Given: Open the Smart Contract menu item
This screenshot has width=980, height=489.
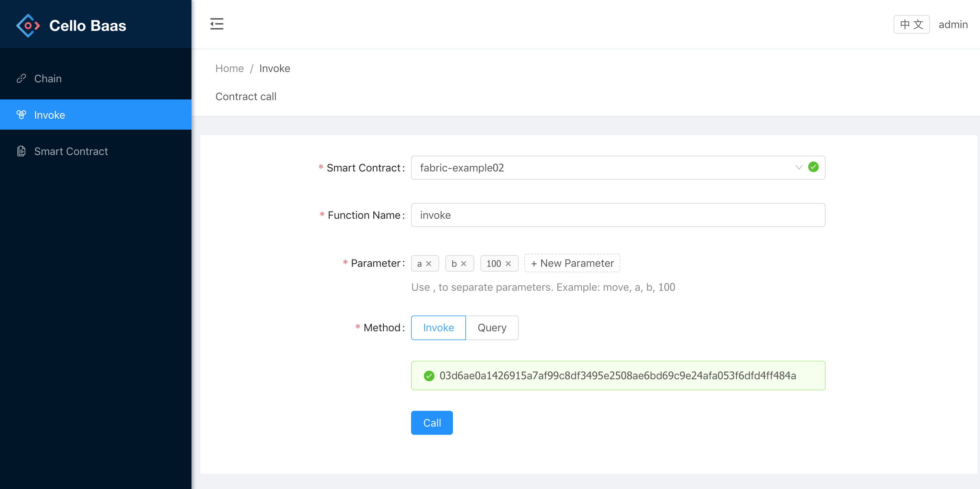Looking at the screenshot, I should click(x=95, y=151).
